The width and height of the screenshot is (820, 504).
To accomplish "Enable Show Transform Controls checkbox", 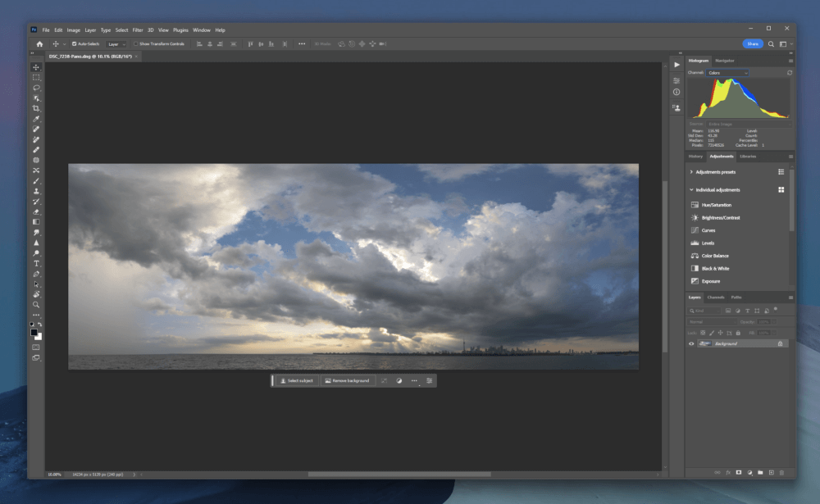I will (x=136, y=43).
